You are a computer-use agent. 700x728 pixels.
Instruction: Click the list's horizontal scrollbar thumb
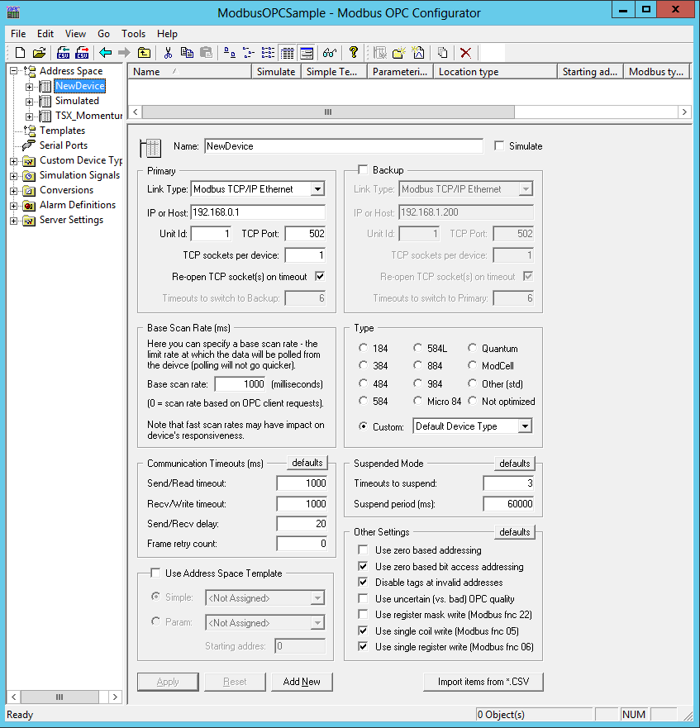tap(327, 112)
